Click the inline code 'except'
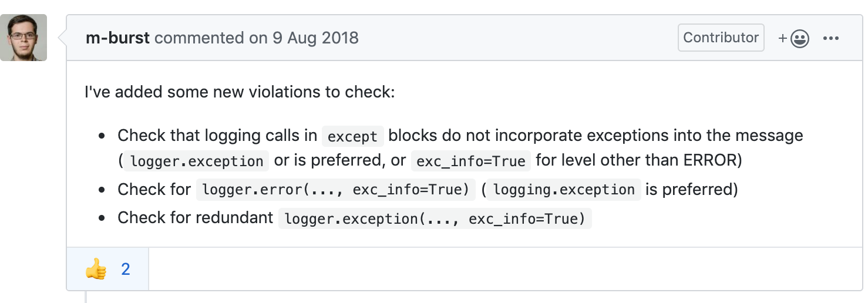 pyautogui.click(x=352, y=136)
